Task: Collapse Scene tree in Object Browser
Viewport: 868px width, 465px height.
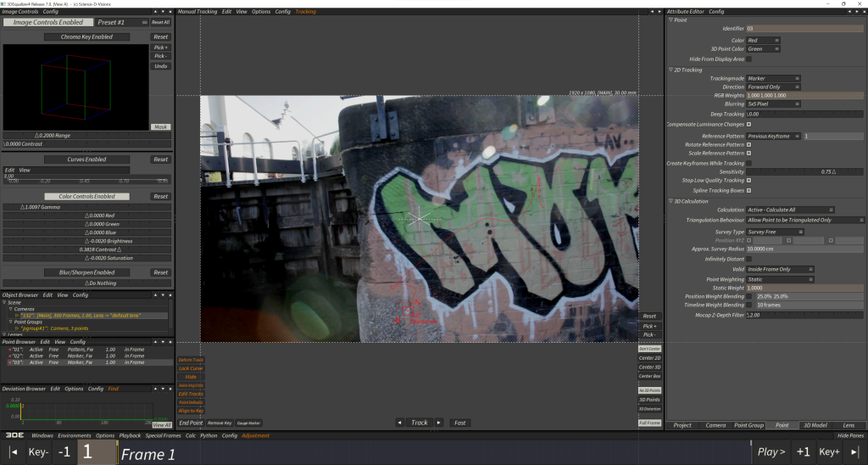Action: tap(4, 303)
